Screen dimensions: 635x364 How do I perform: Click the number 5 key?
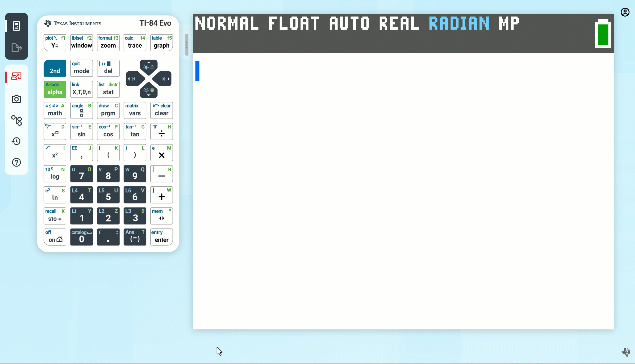[x=108, y=195]
